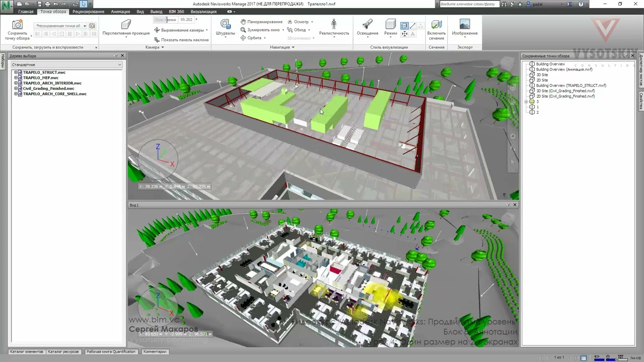Expand the TRAPELO_STRUCT.nwc tree node
Viewport: 644px width, 362px height.
[x=16, y=72]
